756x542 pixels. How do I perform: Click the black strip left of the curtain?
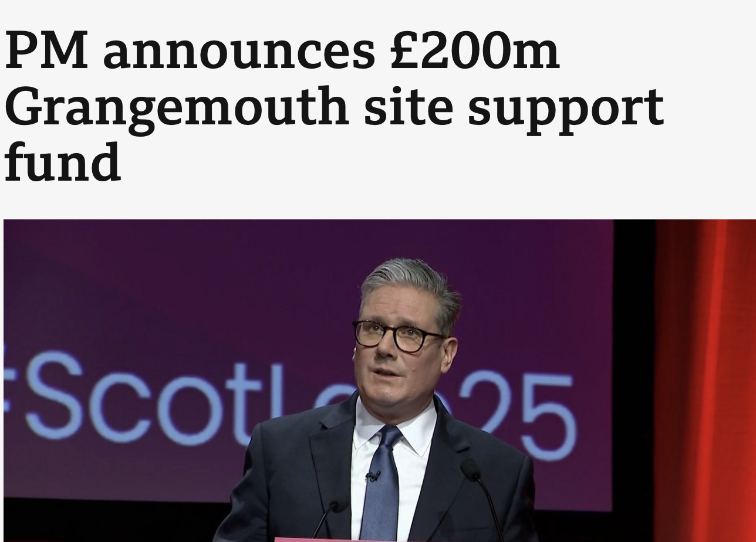coord(635,380)
